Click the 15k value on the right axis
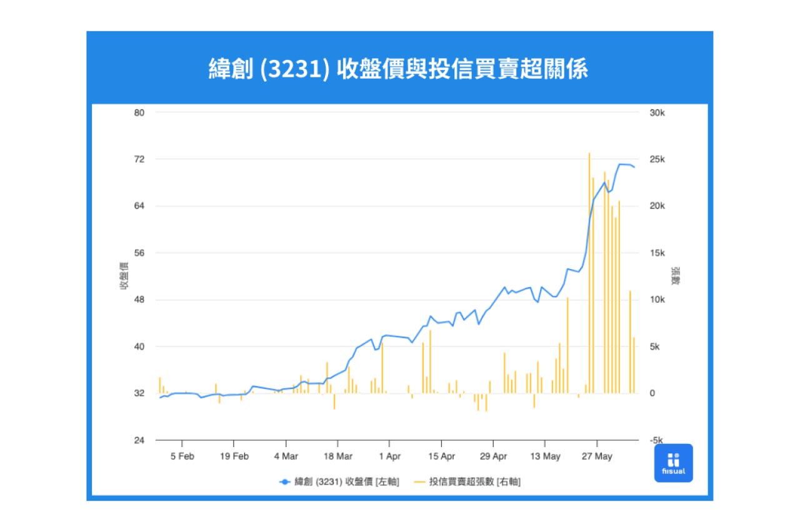This screenshot has width=800, height=532. click(x=657, y=253)
